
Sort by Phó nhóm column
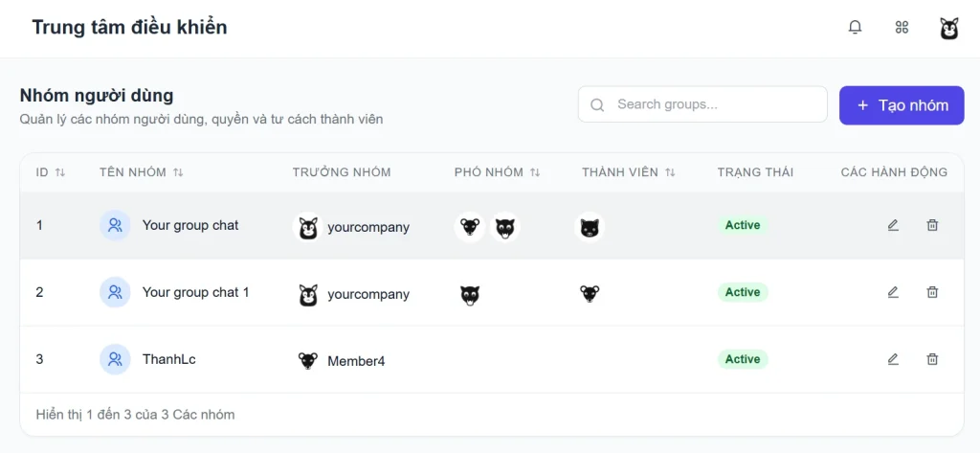535,172
